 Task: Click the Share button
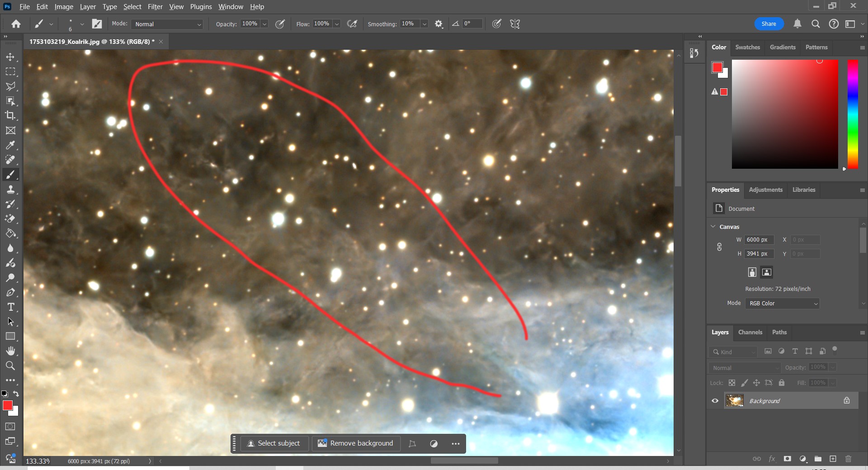(x=769, y=24)
